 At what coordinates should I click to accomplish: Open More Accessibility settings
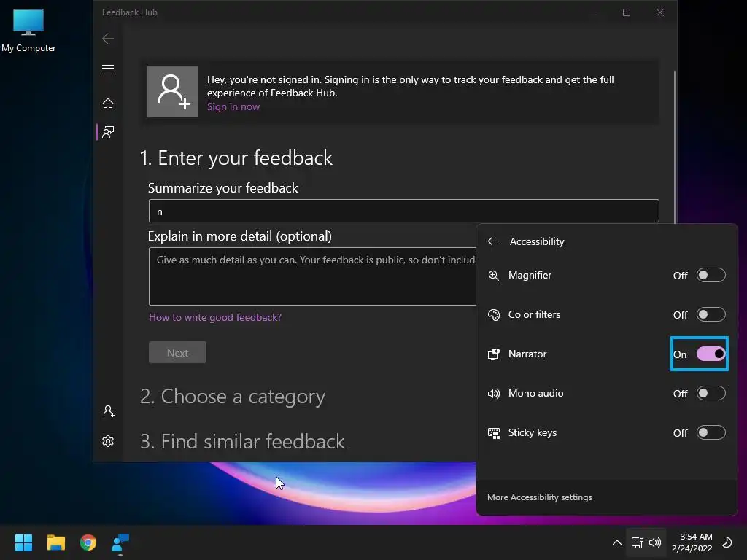point(539,497)
